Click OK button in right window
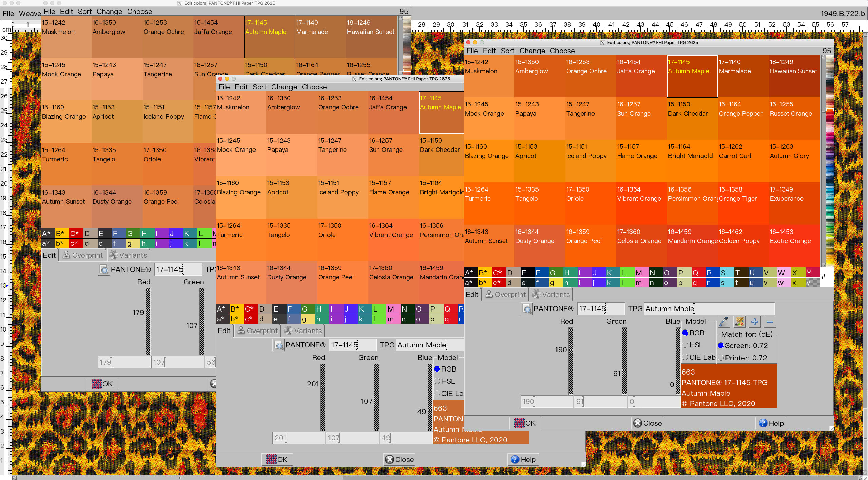 (x=525, y=423)
